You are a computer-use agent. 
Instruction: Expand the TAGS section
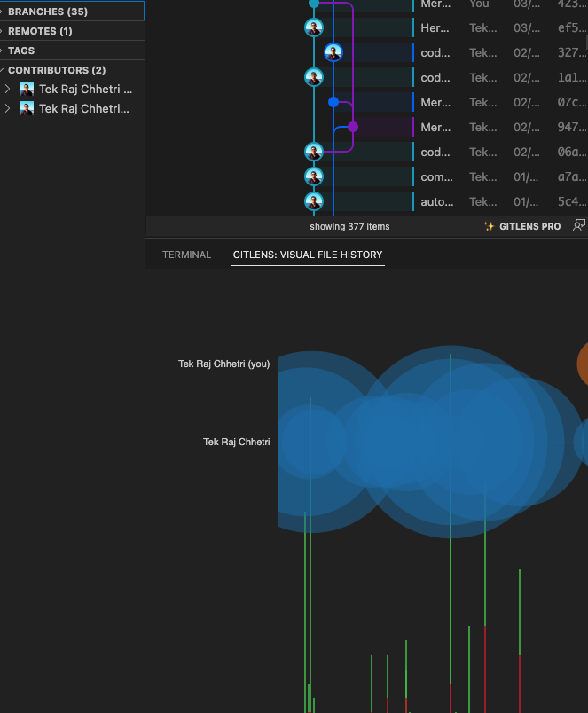click(x=72, y=51)
